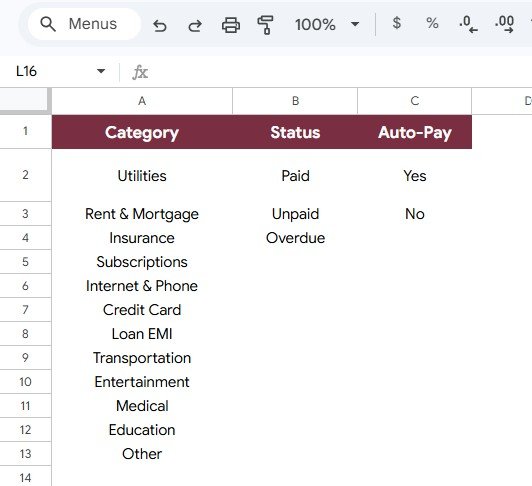532x486 pixels.
Task: Select the Rent & Mortgage cell
Action: click(142, 214)
